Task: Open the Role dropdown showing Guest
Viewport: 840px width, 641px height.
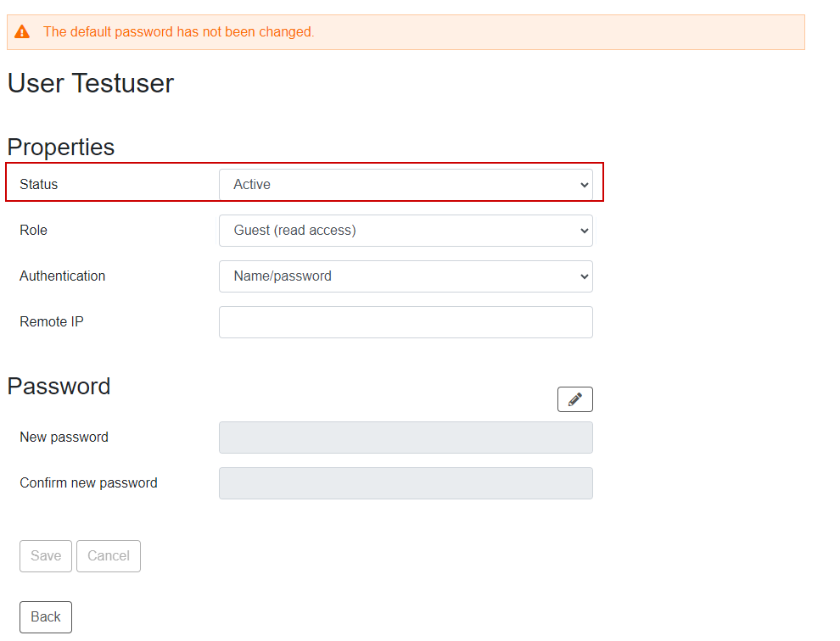Action: [406, 231]
